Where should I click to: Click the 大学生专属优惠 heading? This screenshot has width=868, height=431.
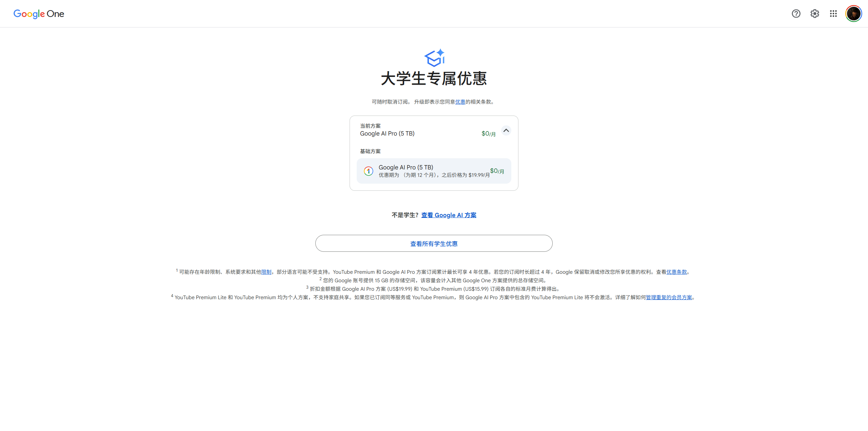pyautogui.click(x=434, y=79)
